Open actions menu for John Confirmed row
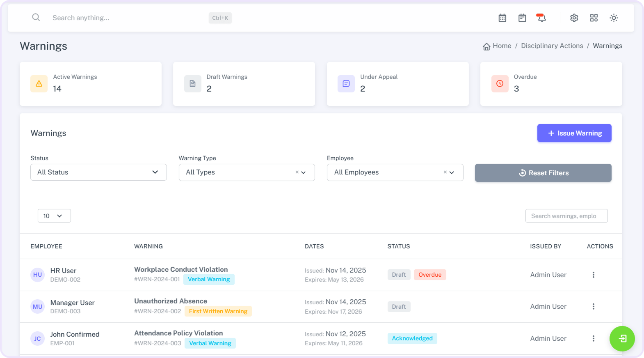 click(593, 339)
